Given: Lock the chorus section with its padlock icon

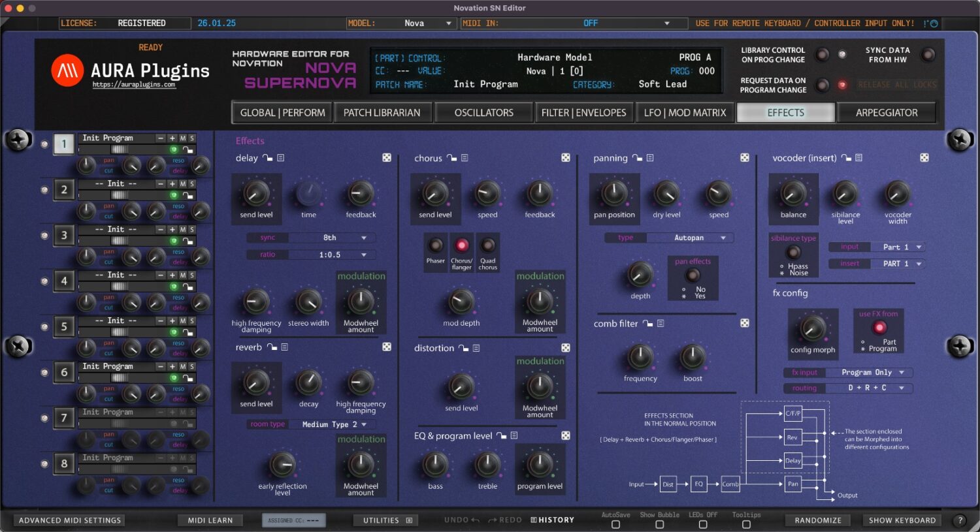Looking at the screenshot, I should point(451,157).
